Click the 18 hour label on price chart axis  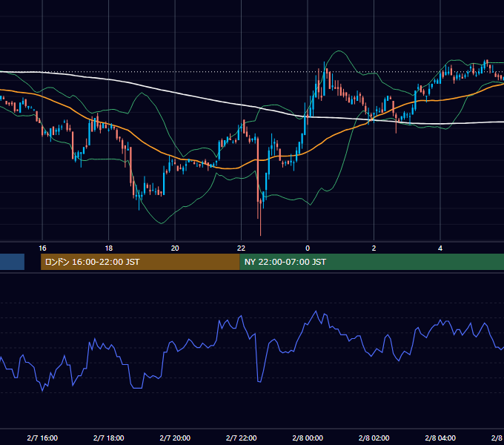(x=109, y=248)
